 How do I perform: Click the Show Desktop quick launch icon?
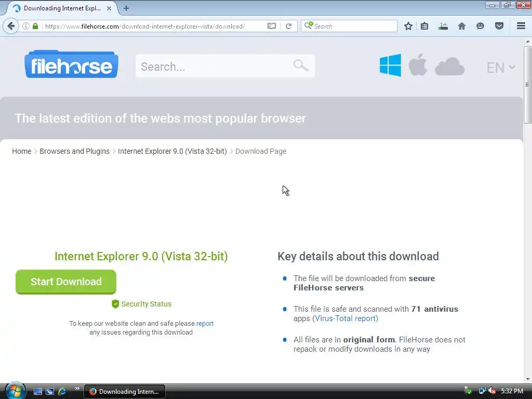click(37, 392)
